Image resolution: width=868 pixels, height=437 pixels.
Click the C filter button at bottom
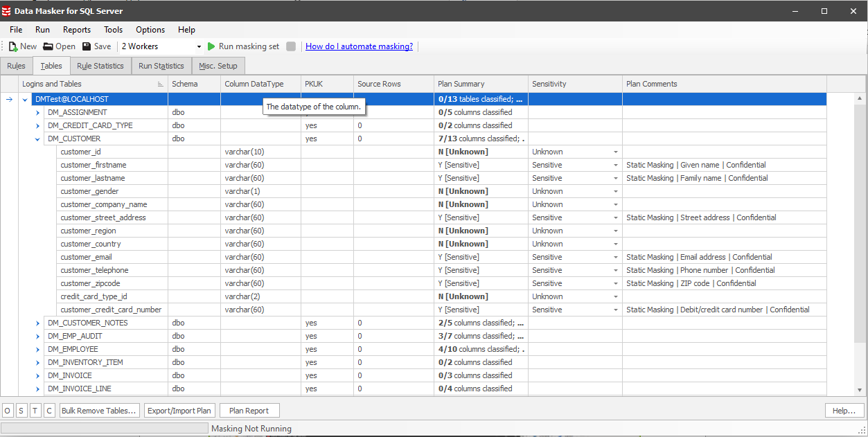(49, 411)
